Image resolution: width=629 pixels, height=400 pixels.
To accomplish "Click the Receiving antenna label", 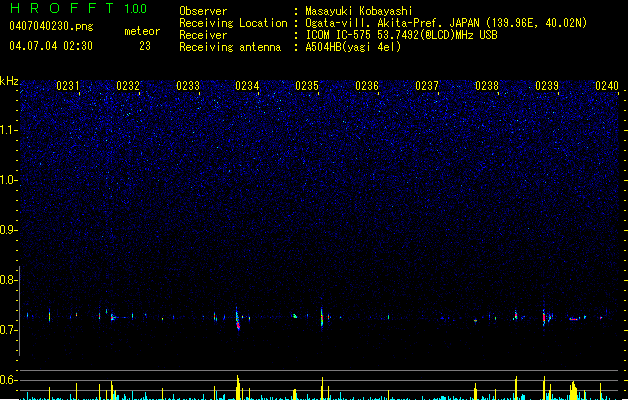I will click(230, 47).
